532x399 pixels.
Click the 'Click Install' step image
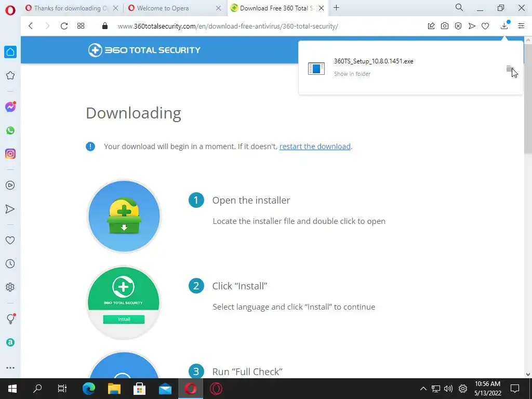click(x=124, y=303)
